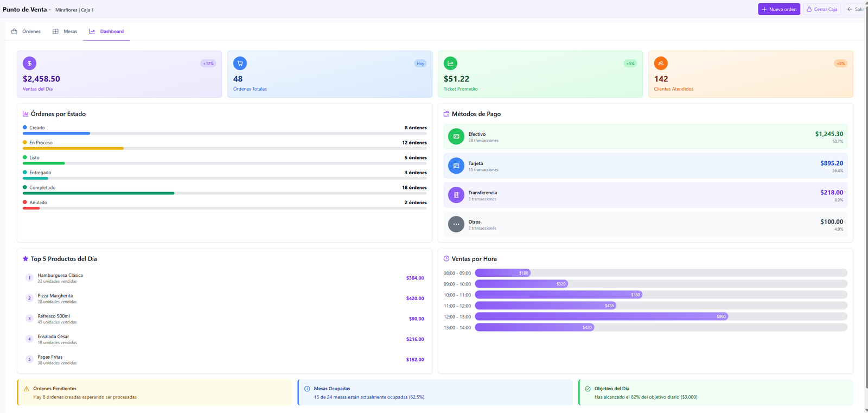Screen dimensions: 868x413
Task: Click the blue Tarjeta card icon
Action: (x=456, y=166)
